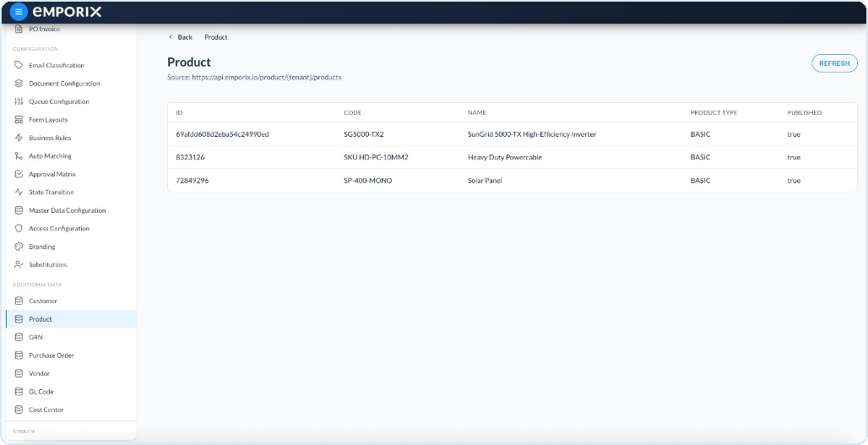Click code SKU HD-PC-10MM2
868x445 pixels.
376,158
